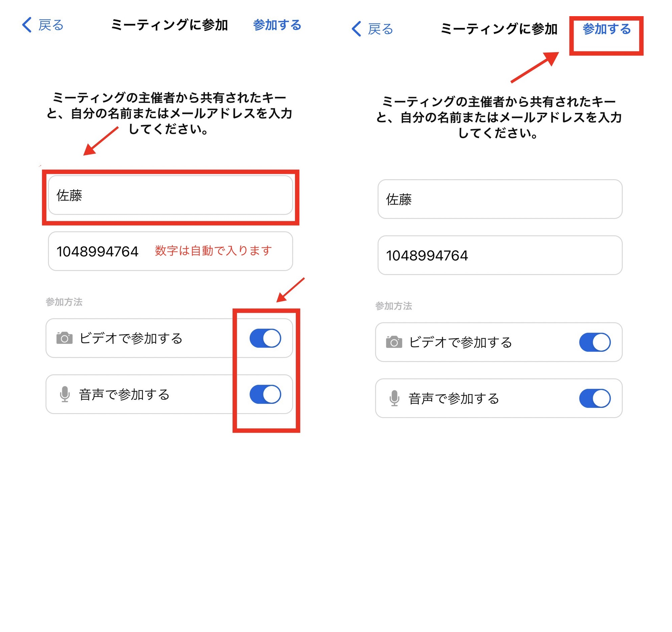This screenshot has width=672, height=632.
Task: Click the microphone icon on the right screen
Action: point(394,398)
